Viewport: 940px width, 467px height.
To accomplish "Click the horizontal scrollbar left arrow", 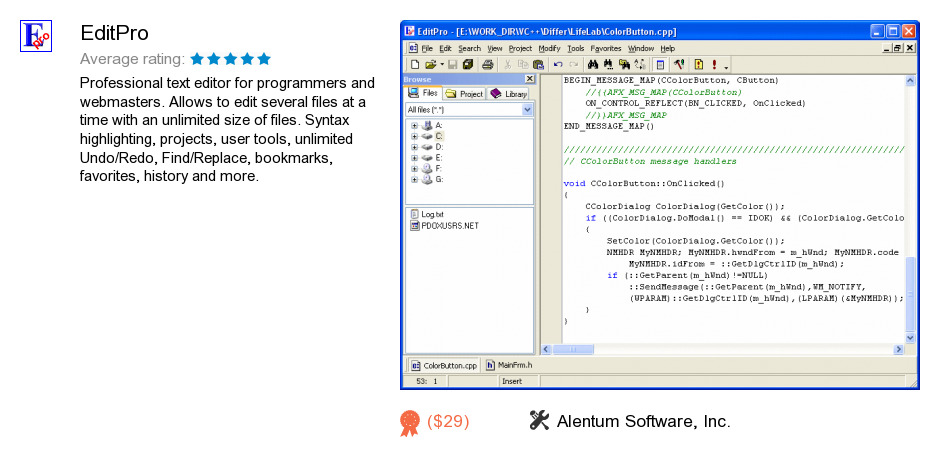I will [x=547, y=349].
